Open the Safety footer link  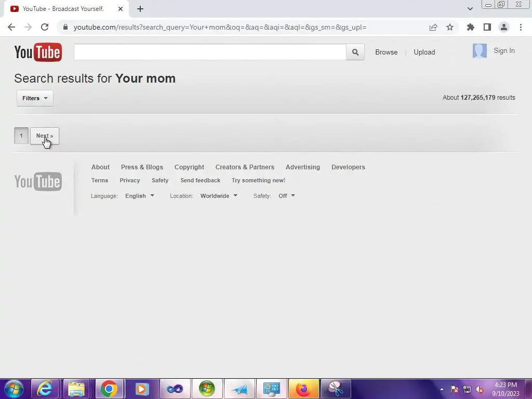[160, 180]
